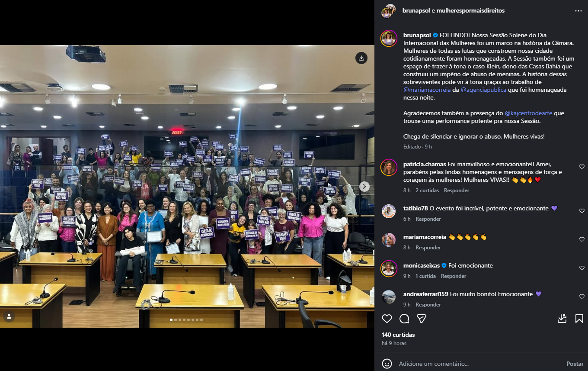The height and width of the screenshot is (371, 588).
Task: Open the comment bubble icon
Action: click(404, 319)
